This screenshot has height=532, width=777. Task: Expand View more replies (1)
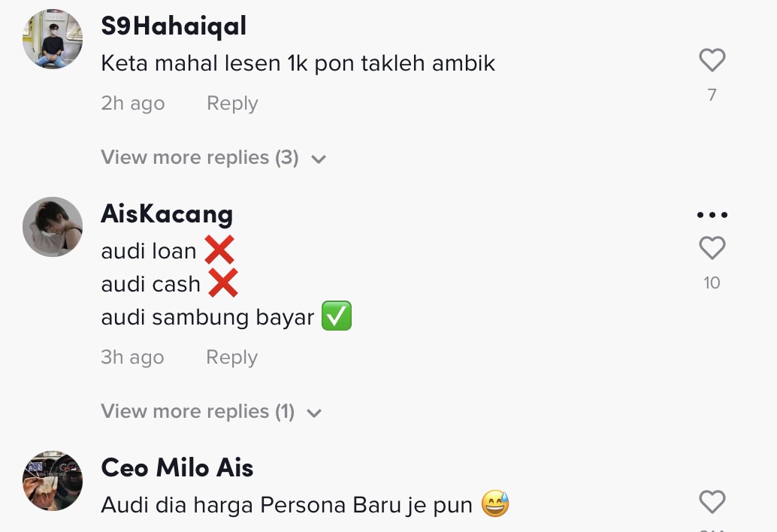(x=212, y=411)
